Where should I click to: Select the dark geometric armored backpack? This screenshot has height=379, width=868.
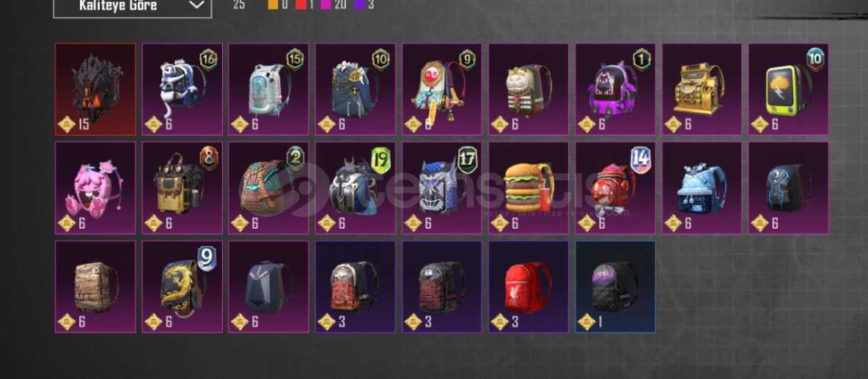coord(268,287)
